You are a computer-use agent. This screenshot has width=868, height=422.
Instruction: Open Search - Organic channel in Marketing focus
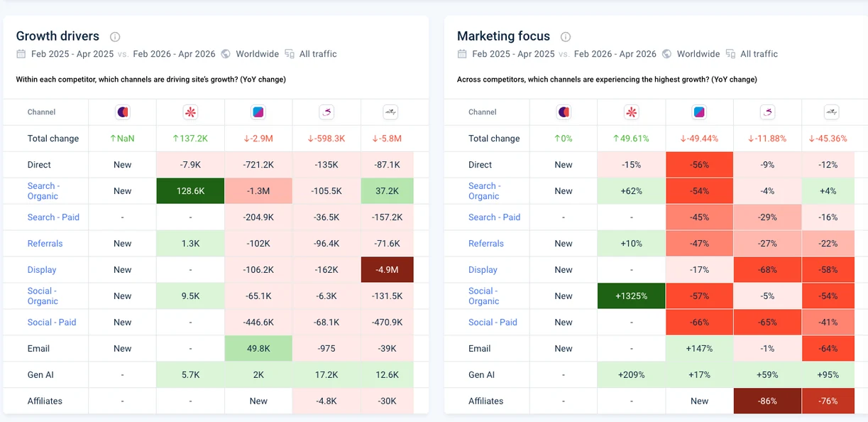[x=484, y=191]
